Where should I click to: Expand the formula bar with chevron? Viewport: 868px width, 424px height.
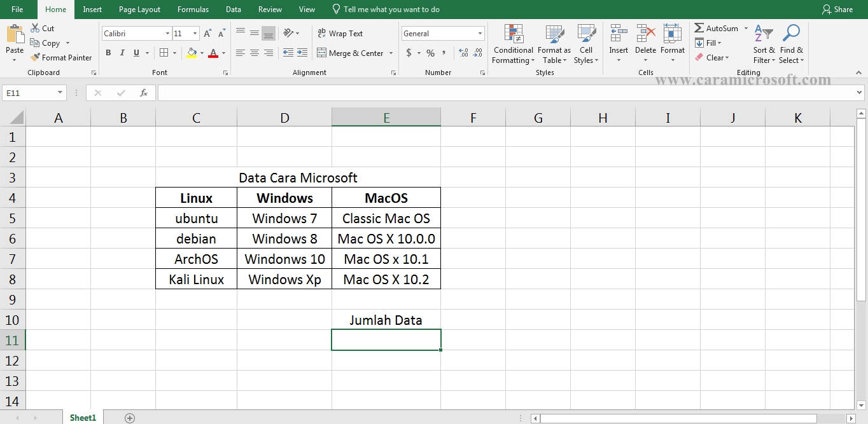tap(860, 93)
